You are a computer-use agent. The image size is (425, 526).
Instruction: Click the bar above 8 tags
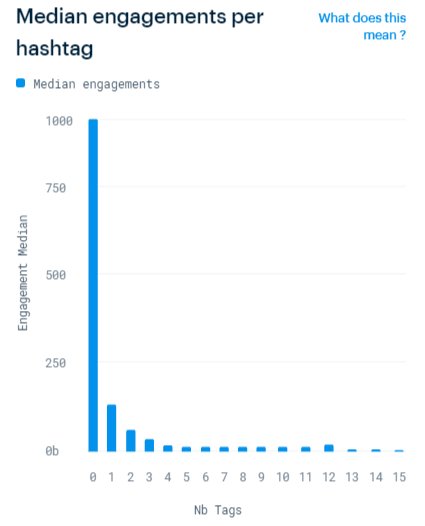243,449
